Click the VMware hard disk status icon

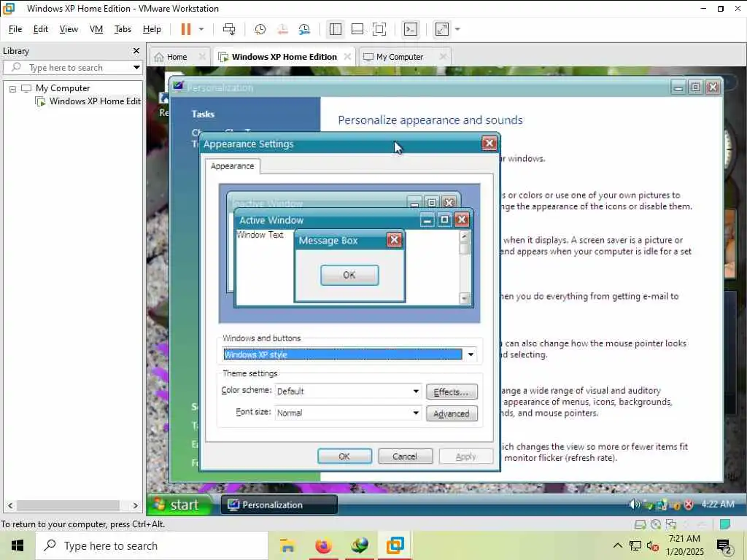[x=640, y=524]
